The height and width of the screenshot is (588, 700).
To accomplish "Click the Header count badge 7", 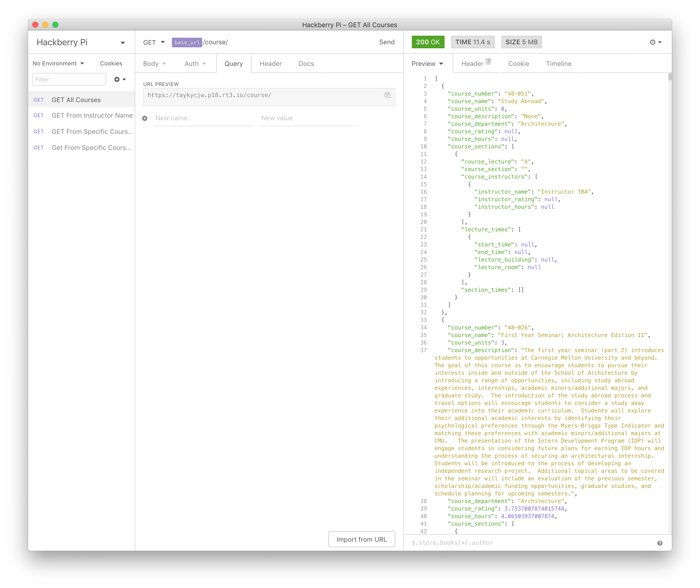I will click(488, 61).
